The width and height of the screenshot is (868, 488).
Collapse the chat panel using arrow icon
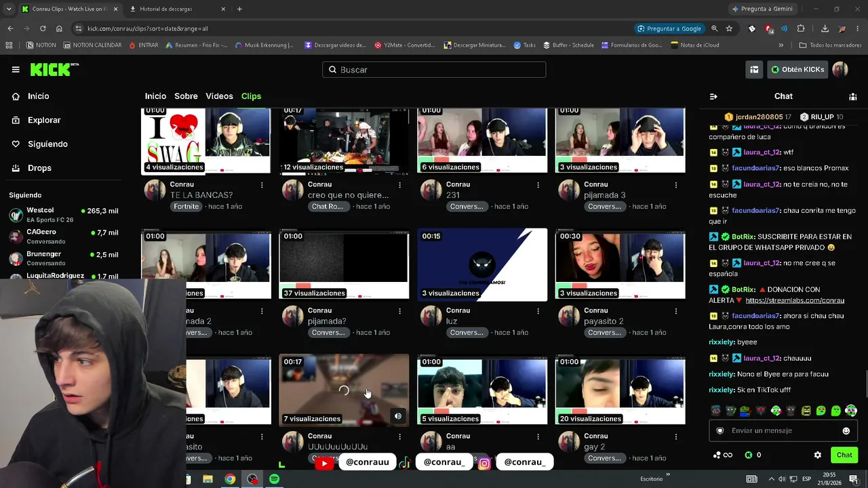point(713,96)
